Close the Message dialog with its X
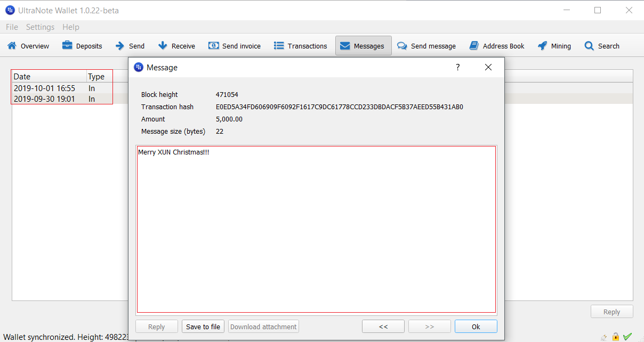The image size is (644, 342). point(488,67)
